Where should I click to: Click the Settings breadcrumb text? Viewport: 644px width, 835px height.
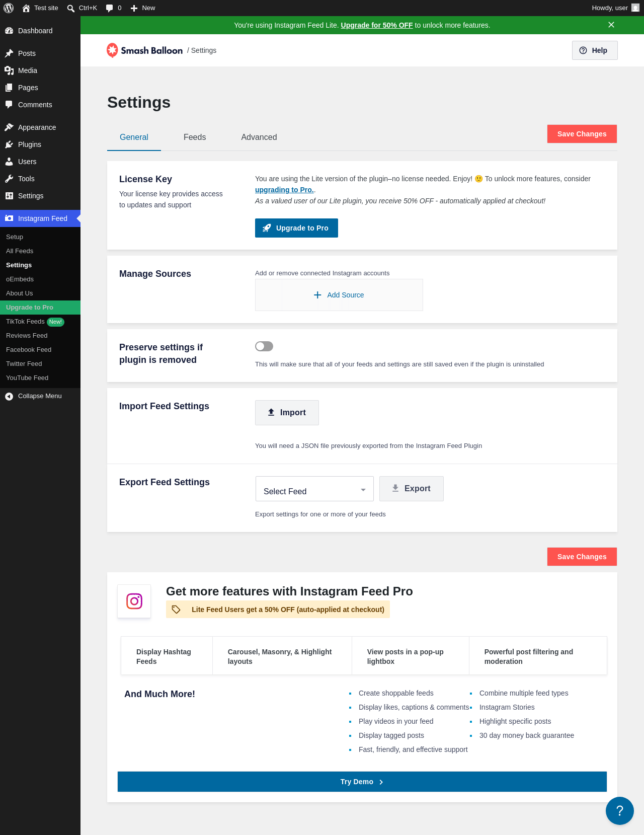(x=204, y=50)
